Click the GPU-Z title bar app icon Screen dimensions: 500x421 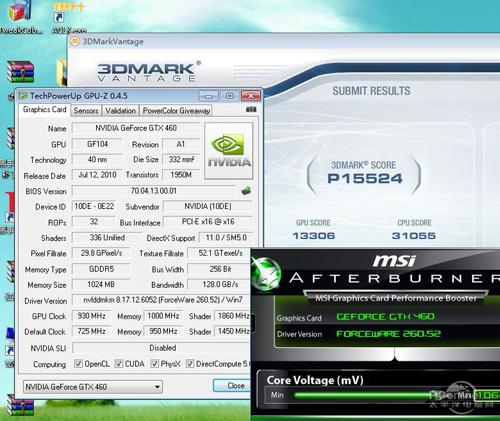pos(23,96)
